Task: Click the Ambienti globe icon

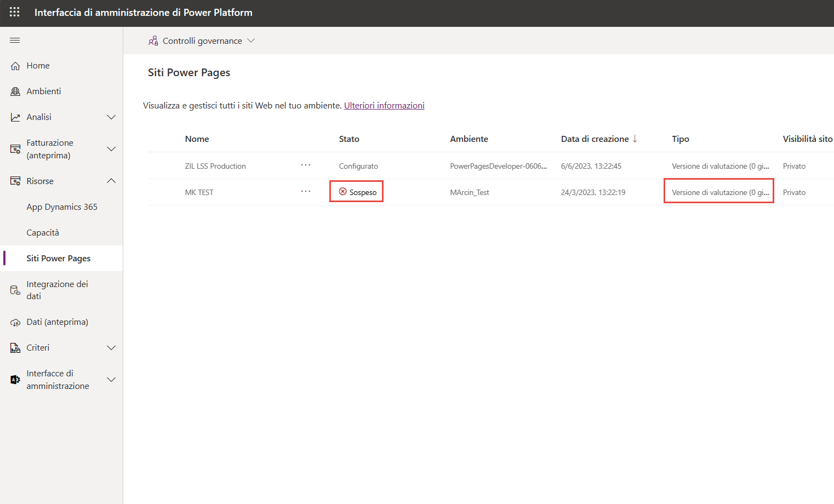Action: click(x=15, y=91)
